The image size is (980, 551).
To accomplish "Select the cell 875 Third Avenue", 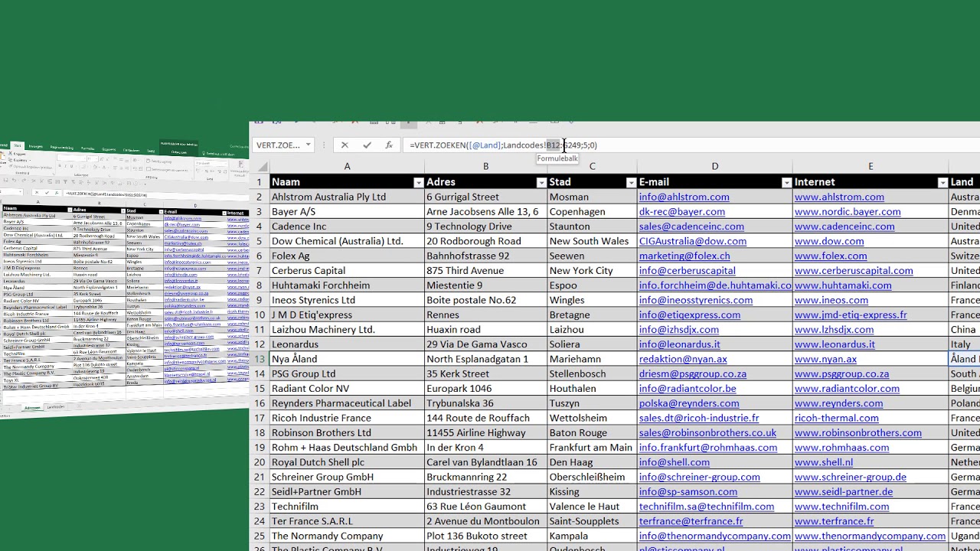I will coord(485,270).
